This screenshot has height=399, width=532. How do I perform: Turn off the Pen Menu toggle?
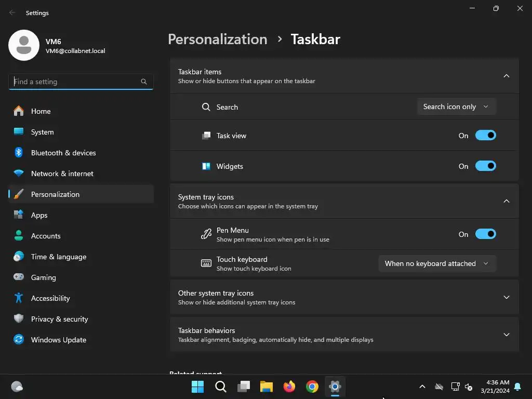(x=486, y=234)
